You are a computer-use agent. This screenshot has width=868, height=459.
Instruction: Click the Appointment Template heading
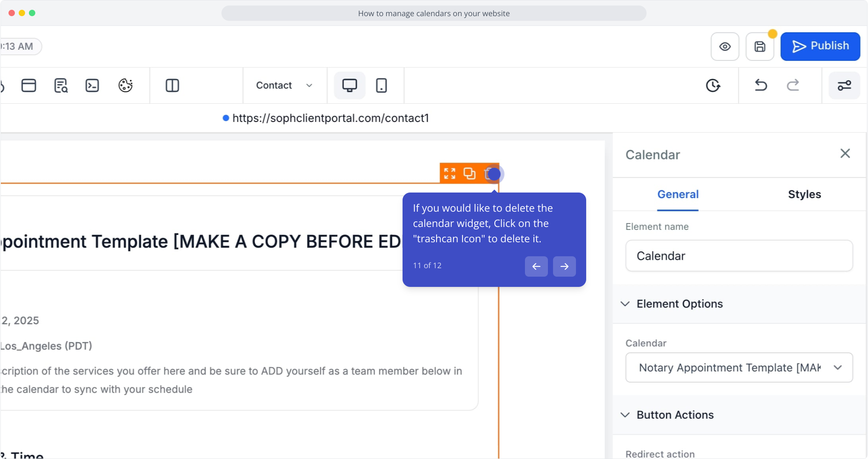pos(201,241)
